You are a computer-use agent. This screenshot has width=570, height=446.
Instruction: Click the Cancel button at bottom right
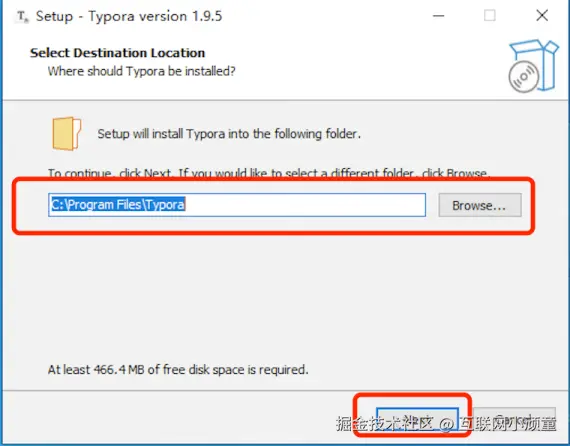tap(515, 418)
